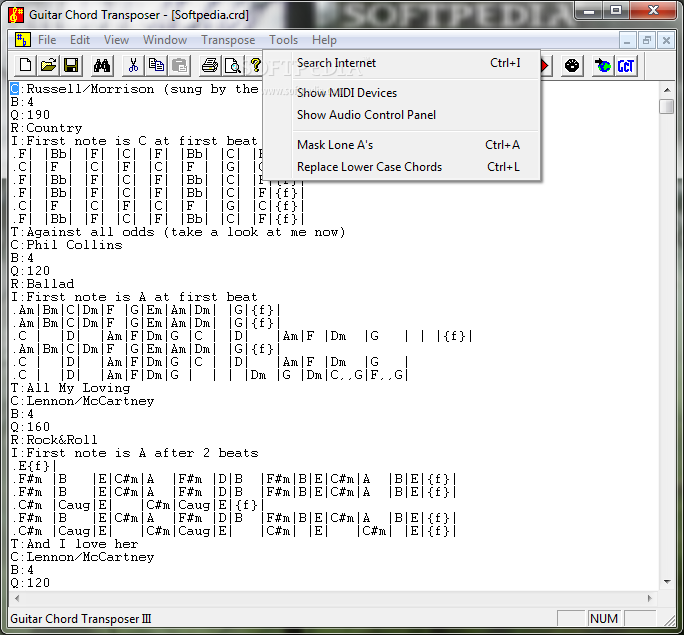
Task: Minimize the main application window
Action: coord(589,10)
